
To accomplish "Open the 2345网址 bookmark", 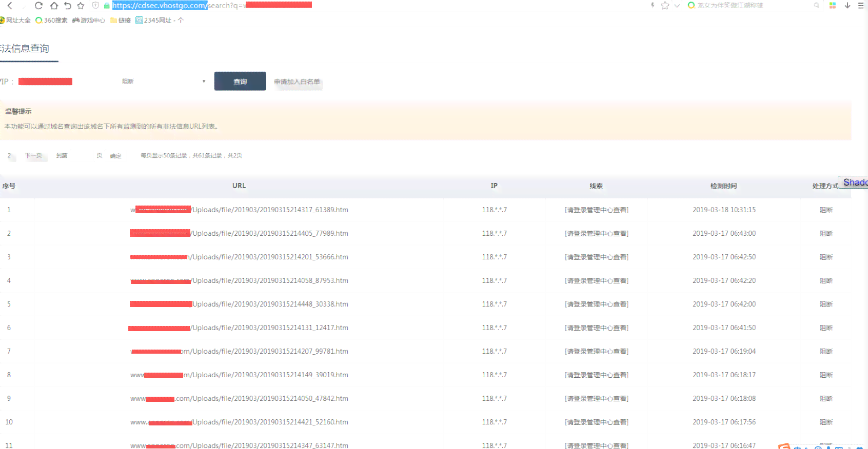I will pyautogui.click(x=154, y=21).
